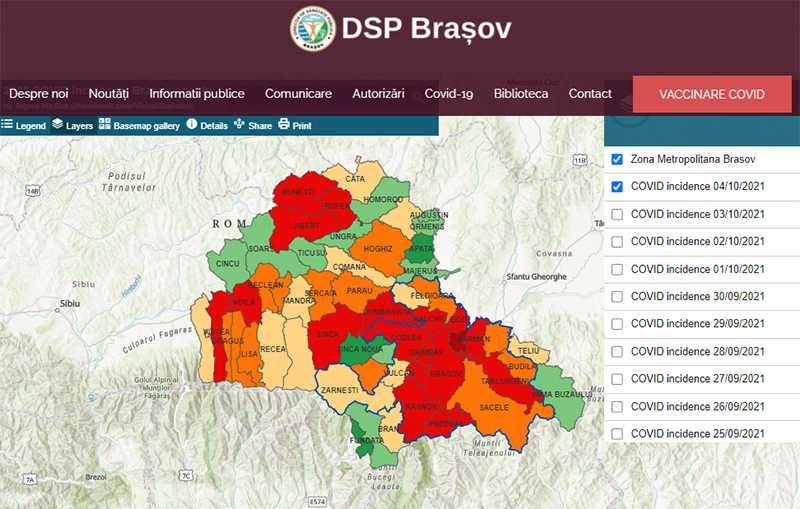The image size is (800, 509).
Task: Go to the Contact page link
Action: [x=590, y=94]
